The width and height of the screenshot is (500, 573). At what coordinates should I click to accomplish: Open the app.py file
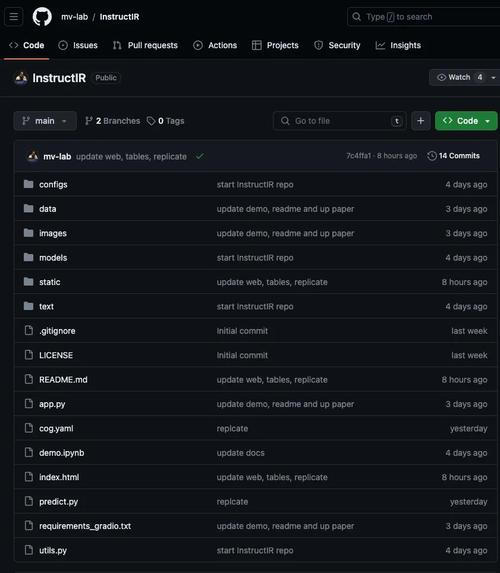tap(52, 404)
